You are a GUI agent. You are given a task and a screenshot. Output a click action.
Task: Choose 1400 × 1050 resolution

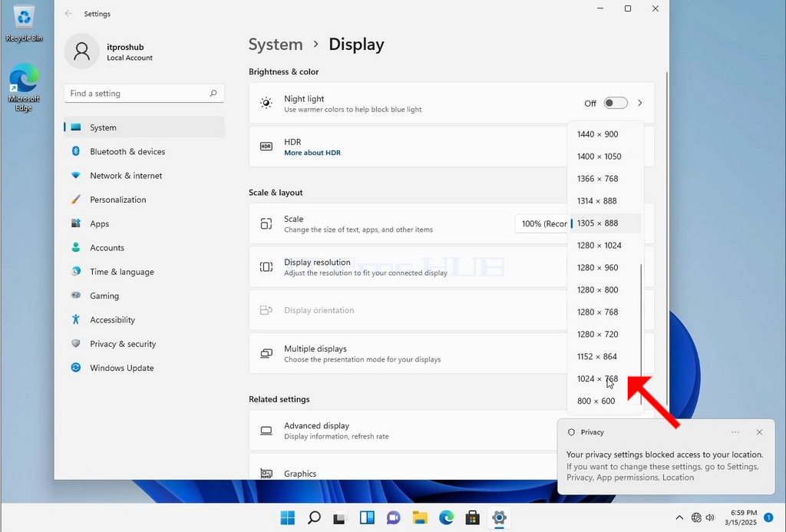click(x=606, y=157)
